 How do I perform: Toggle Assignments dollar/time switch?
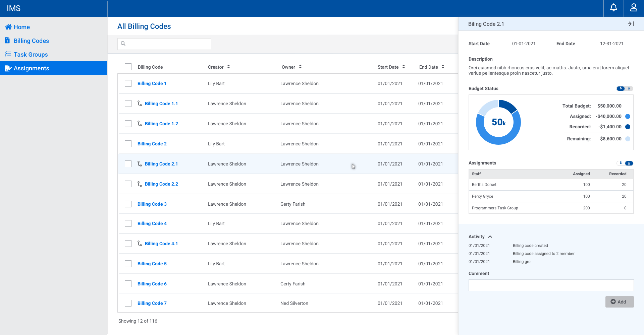[625, 163]
